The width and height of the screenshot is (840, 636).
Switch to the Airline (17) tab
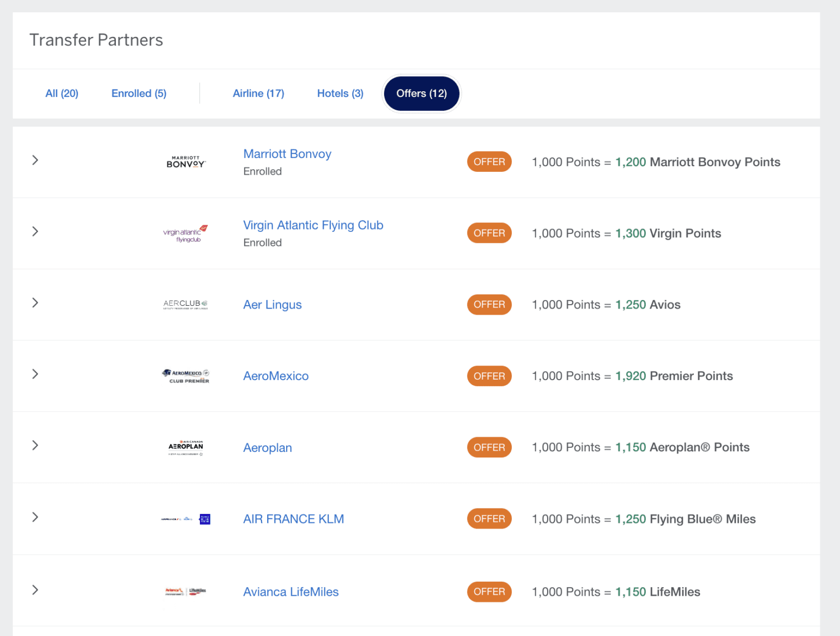click(259, 93)
